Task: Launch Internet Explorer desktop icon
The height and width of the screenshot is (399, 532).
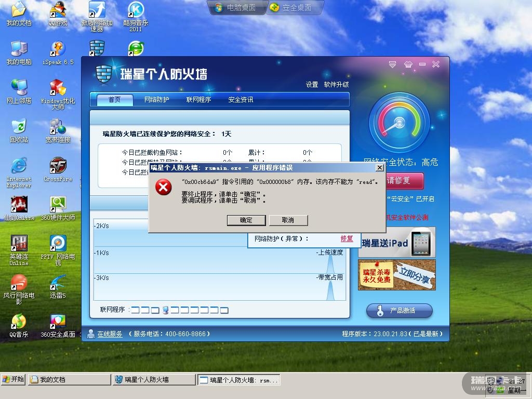Action: pos(19,172)
